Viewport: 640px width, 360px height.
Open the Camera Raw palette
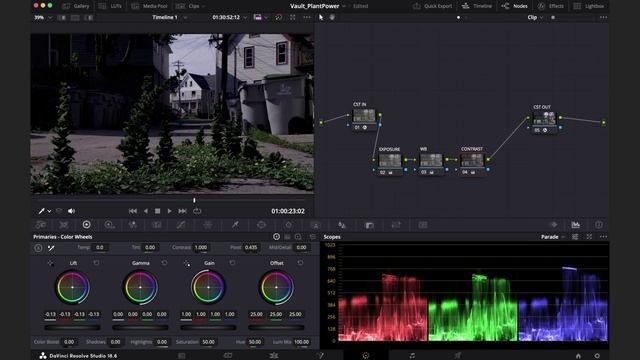click(x=41, y=225)
